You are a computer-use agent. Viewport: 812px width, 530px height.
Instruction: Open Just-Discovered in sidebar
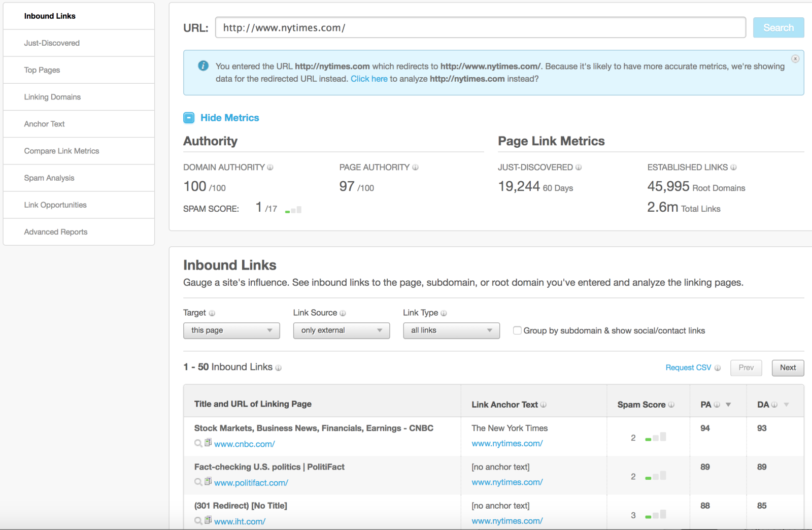[79, 43]
